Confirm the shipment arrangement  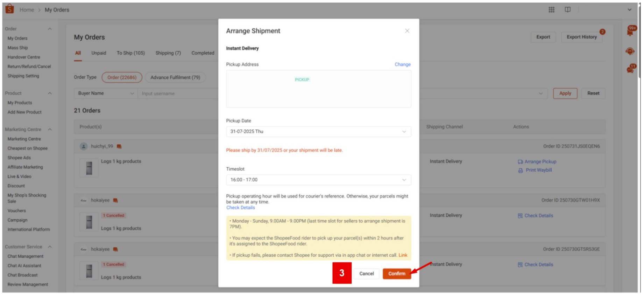tap(397, 274)
